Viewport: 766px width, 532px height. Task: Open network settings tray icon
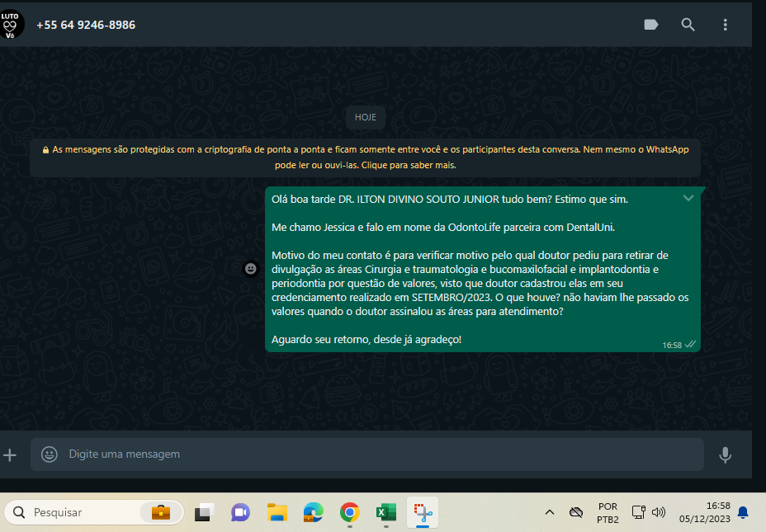[639, 512]
